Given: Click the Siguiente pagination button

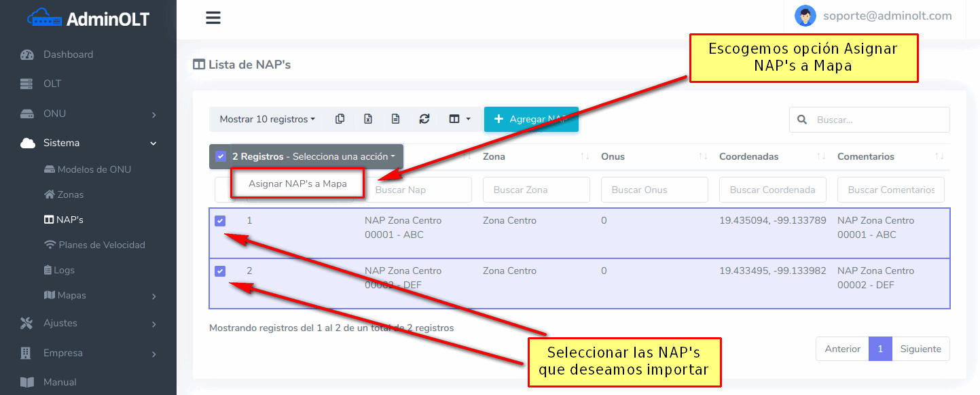Looking at the screenshot, I should tap(920, 348).
